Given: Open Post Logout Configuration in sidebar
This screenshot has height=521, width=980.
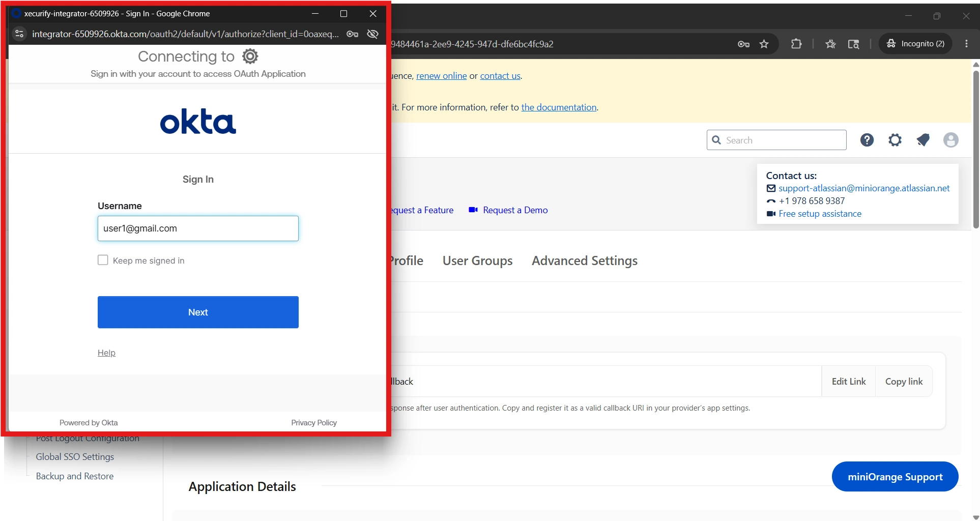Looking at the screenshot, I should pyautogui.click(x=88, y=439).
